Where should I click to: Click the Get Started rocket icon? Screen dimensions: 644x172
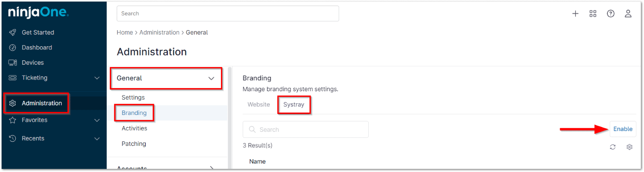click(x=12, y=33)
